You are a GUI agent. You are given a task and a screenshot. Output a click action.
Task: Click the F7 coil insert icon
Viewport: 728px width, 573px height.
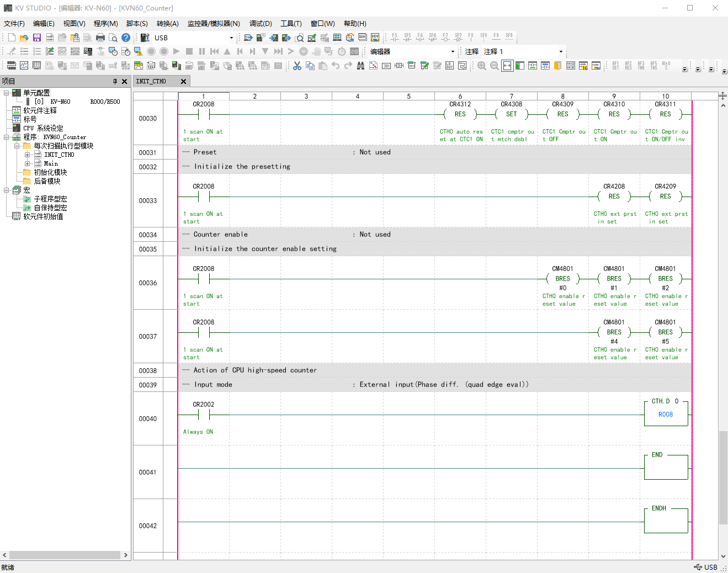click(x=445, y=37)
